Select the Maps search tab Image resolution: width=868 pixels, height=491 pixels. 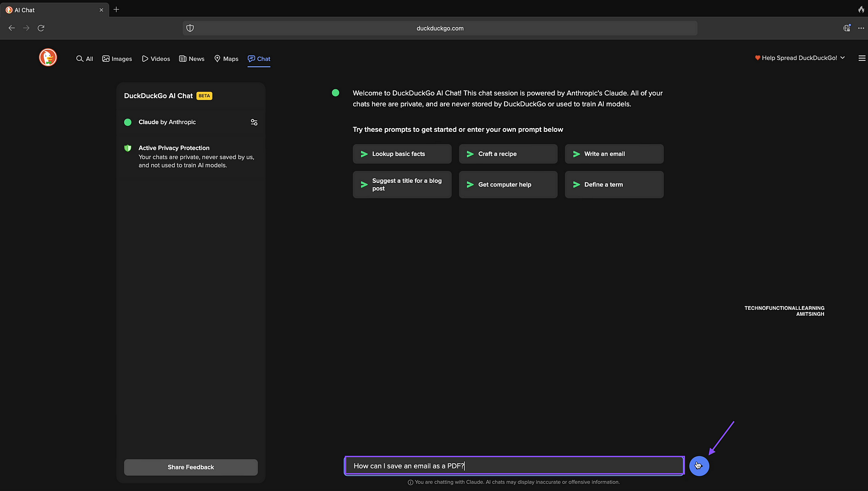226,59
